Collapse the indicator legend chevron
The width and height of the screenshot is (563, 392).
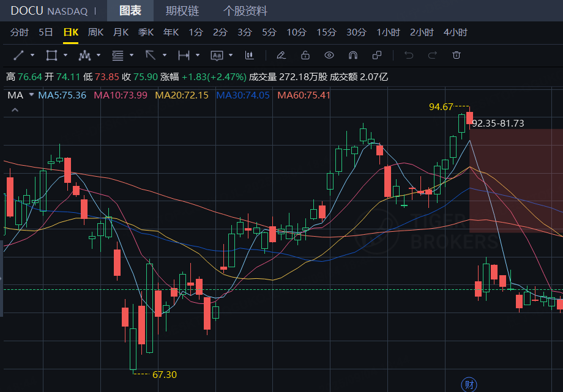(15, 111)
